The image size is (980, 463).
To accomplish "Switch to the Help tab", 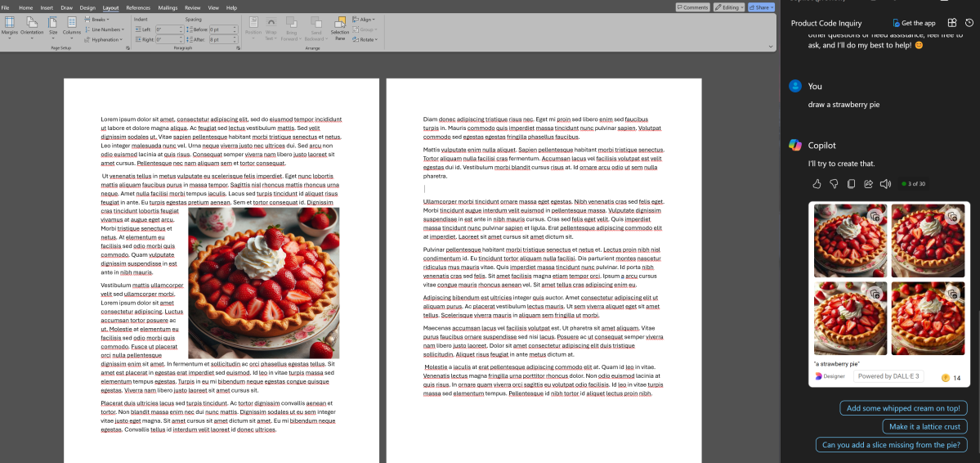I will (x=231, y=7).
